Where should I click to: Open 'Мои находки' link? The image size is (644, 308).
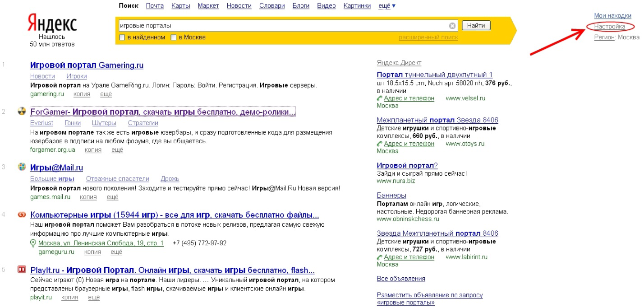[x=612, y=16]
